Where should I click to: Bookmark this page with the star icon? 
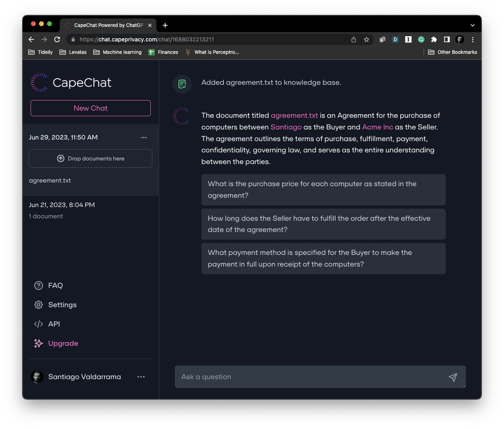tap(366, 39)
